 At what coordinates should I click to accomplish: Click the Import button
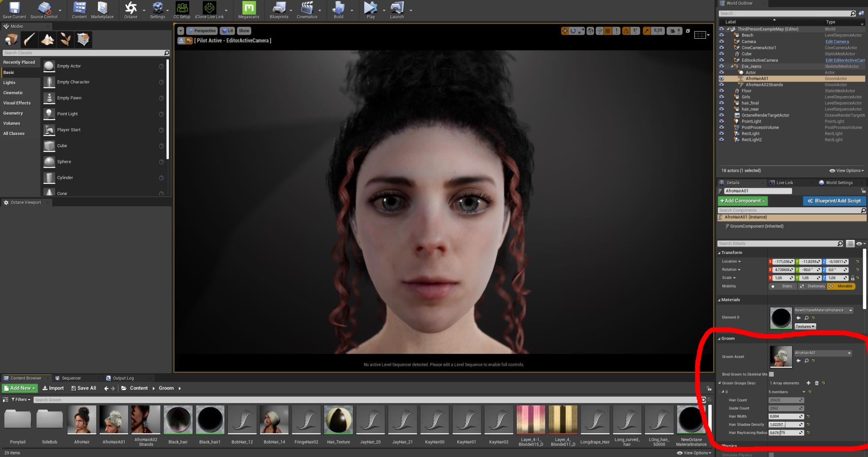pyautogui.click(x=53, y=388)
